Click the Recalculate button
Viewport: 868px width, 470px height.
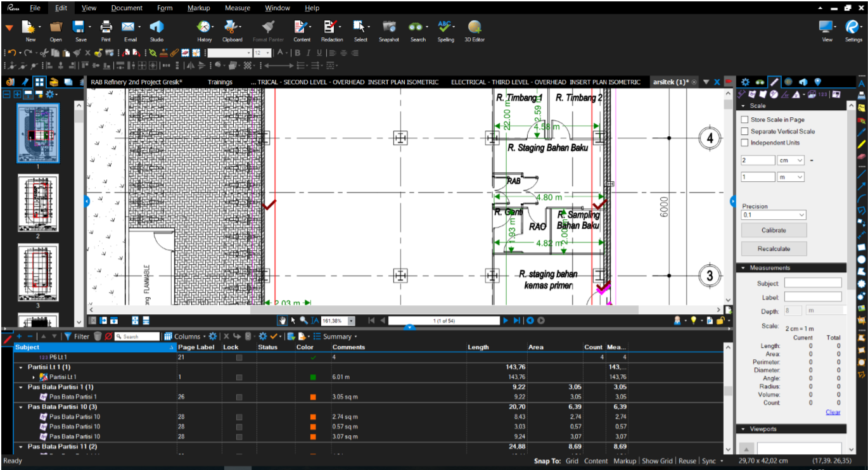pos(774,249)
